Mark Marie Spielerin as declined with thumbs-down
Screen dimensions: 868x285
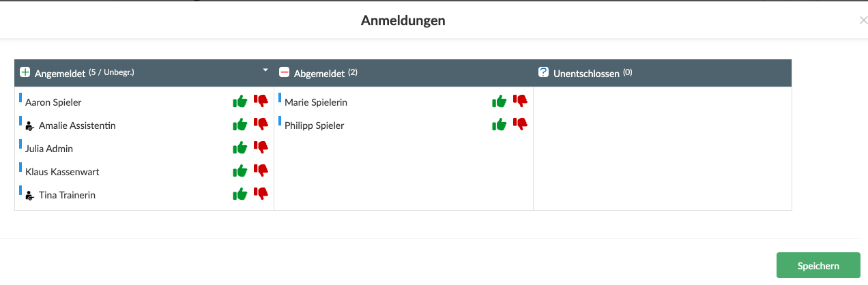520,101
